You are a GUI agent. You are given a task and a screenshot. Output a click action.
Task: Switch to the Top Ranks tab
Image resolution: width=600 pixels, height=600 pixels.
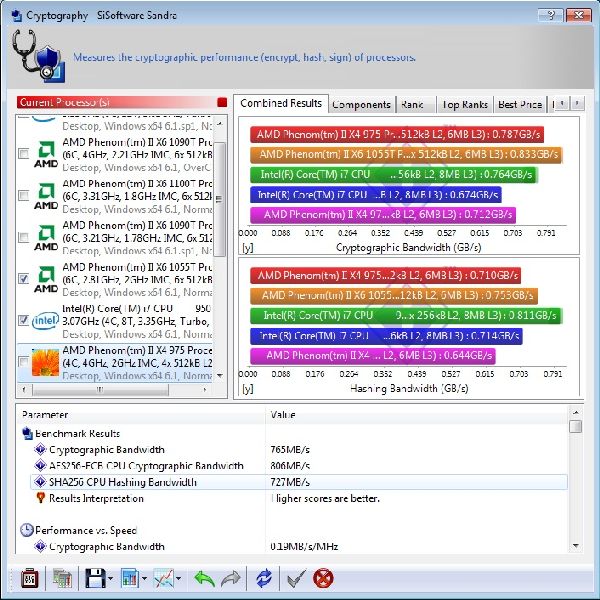[465, 104]
